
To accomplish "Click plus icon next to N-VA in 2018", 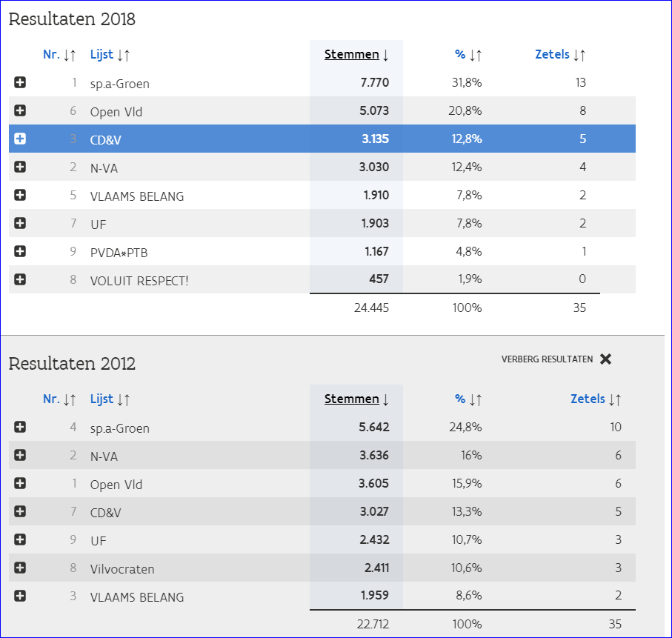I will pos(20,167).
